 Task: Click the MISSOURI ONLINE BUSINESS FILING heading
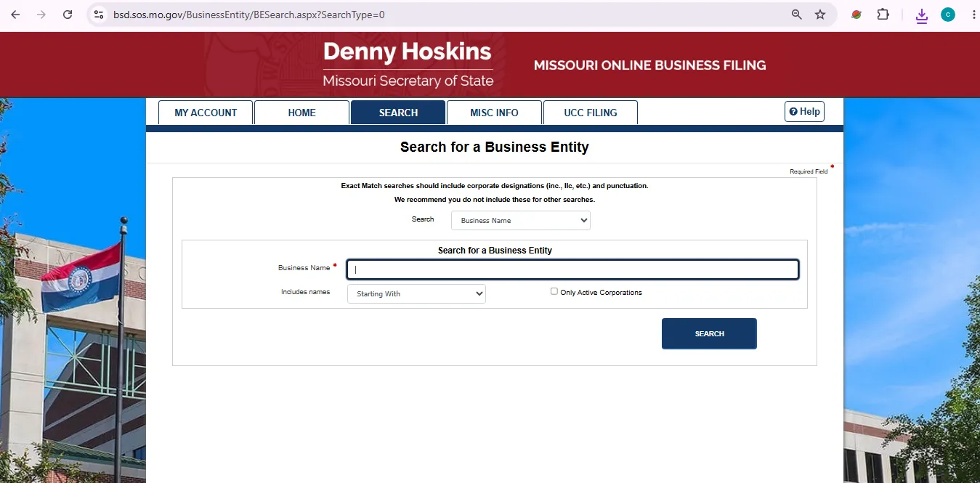649,65
